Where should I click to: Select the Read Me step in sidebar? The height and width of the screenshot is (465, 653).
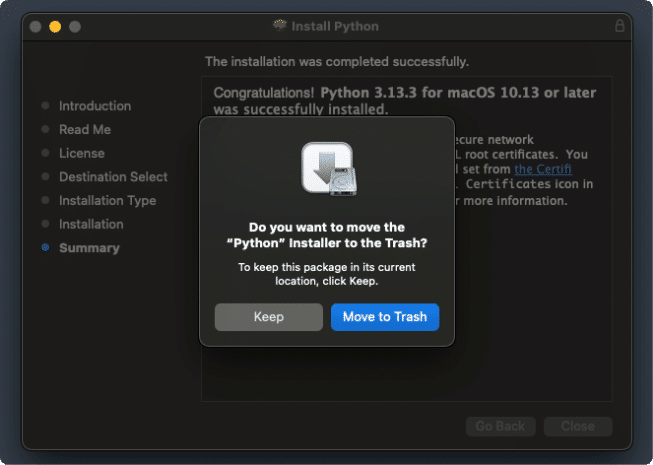(85, 129)
